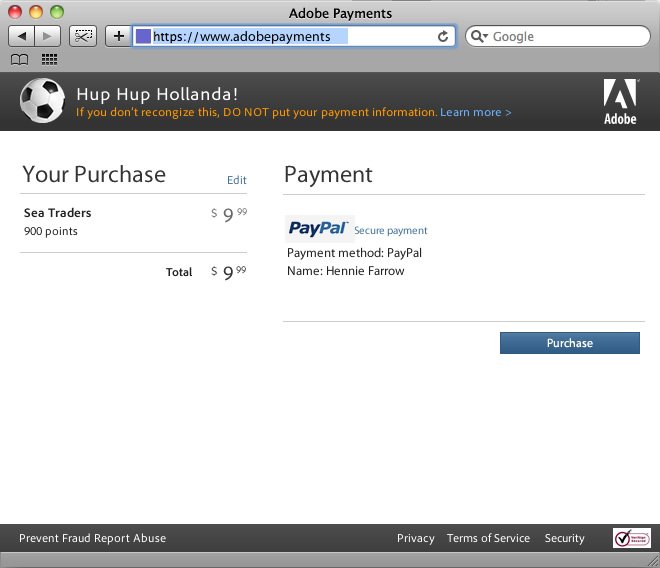
Task: Open the Secure payment link
Action: (x=390, y=230)
